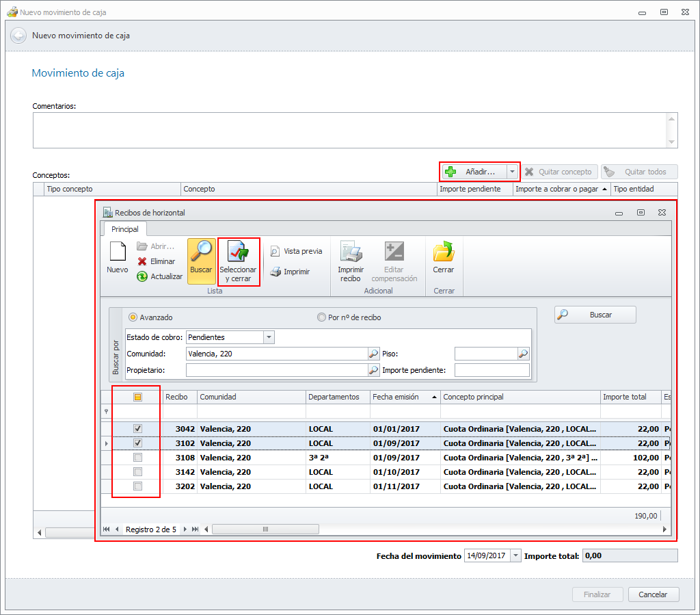The image size is (700, 615).
Task: Click the Imprimir recibo icon
Action: coord(351,252)
